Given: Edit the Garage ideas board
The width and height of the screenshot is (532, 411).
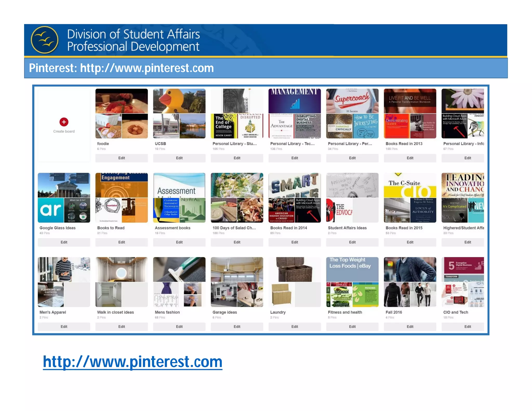Looking at the screenshot, I should [237, 327].
